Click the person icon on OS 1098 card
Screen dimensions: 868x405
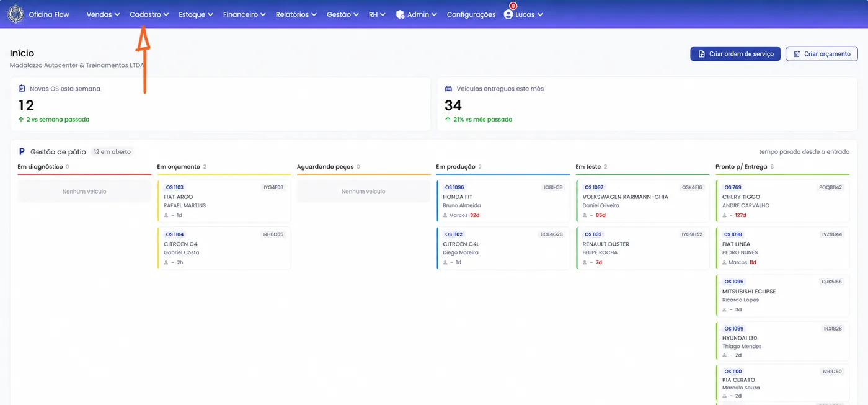coord(725,262)
